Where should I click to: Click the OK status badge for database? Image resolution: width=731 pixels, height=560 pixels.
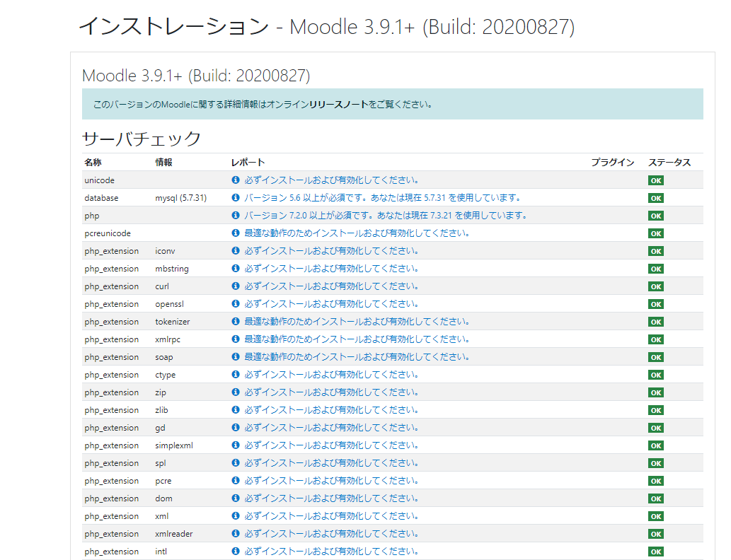tap(655, 199)
